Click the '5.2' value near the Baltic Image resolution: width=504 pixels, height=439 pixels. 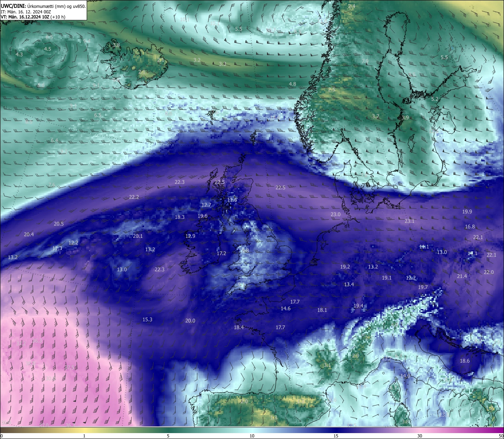tap(435, 99)
